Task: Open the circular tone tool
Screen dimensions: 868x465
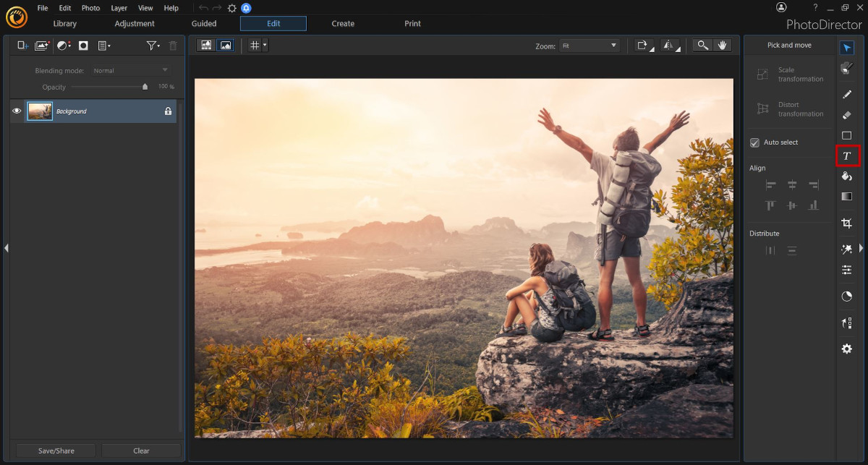Action: 847,297
